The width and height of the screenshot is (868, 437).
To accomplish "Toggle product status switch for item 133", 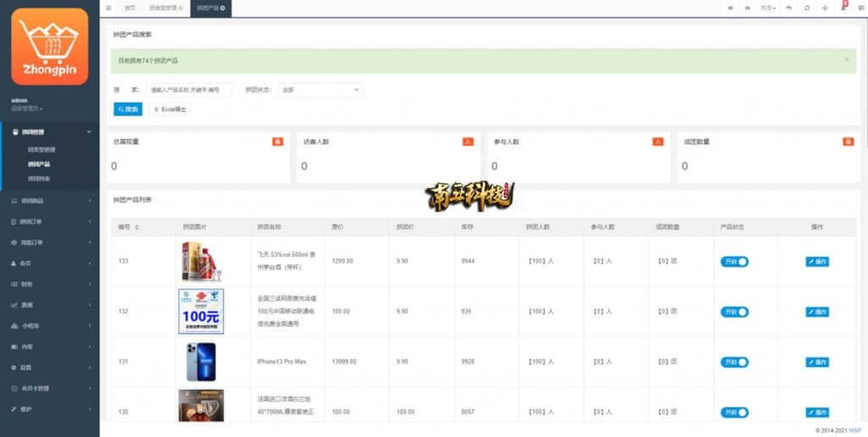I will tap(734, 262).
